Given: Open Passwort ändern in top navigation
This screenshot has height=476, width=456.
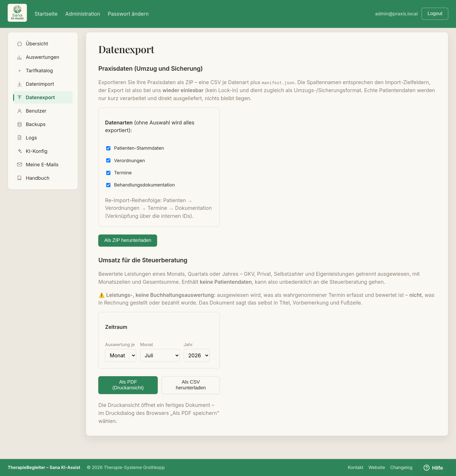Looking at the screenshot, I should point(128,14).
